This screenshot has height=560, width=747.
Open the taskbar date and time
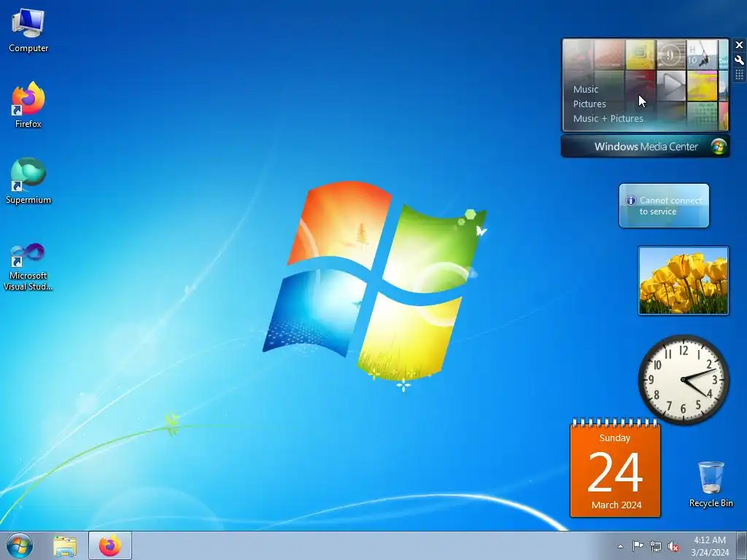(x=710, y=546)
